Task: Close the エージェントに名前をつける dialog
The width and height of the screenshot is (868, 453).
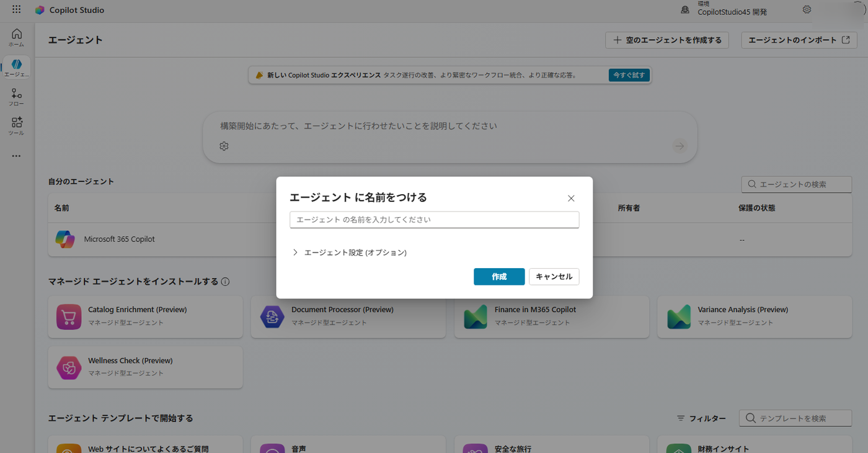Action: click(571, 199)
